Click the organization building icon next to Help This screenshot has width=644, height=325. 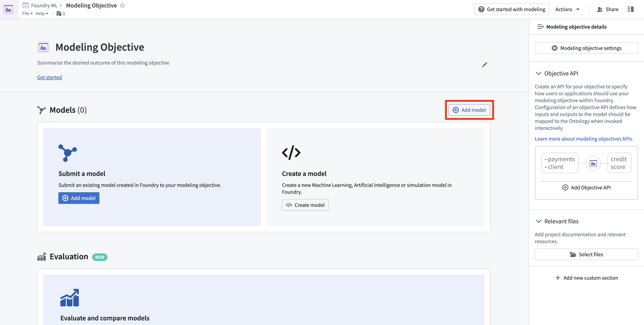pyautogui.click(x=59, y=13)
